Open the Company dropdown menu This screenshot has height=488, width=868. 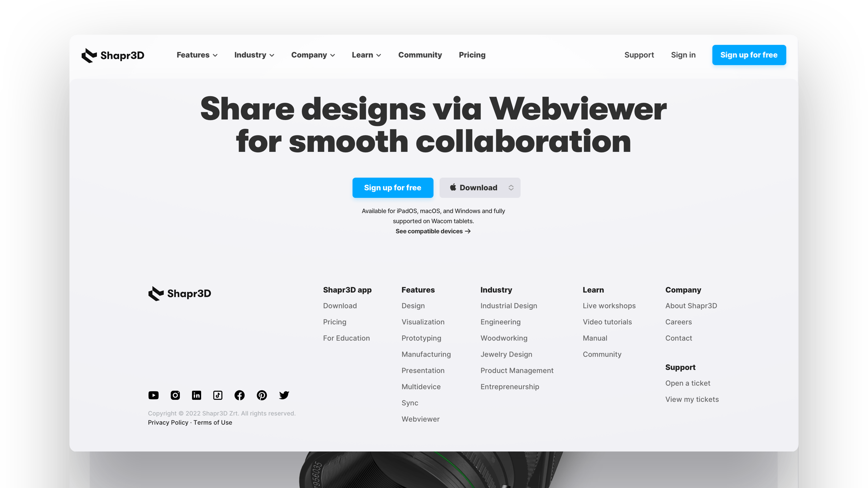tap(312, 55)
